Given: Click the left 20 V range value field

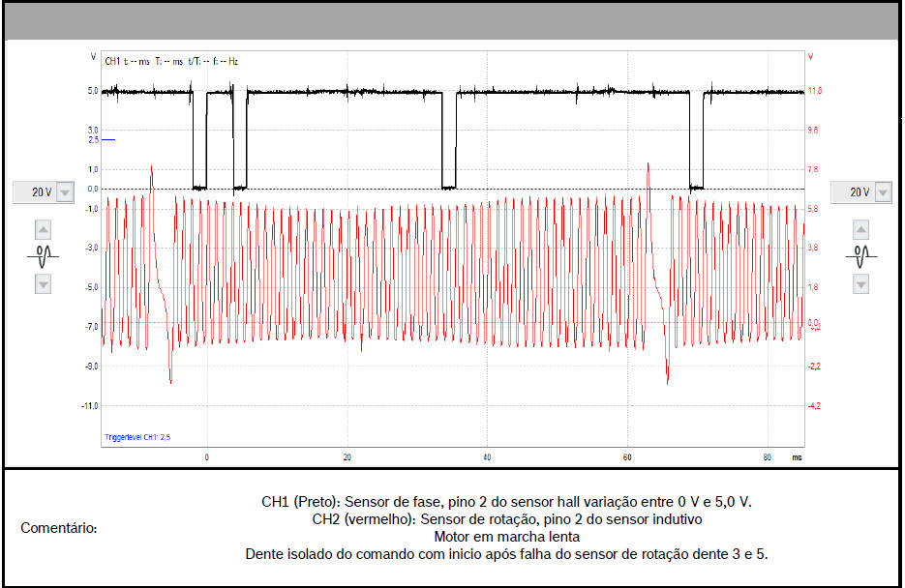Looking at the screenshot, I should [41, 192].
